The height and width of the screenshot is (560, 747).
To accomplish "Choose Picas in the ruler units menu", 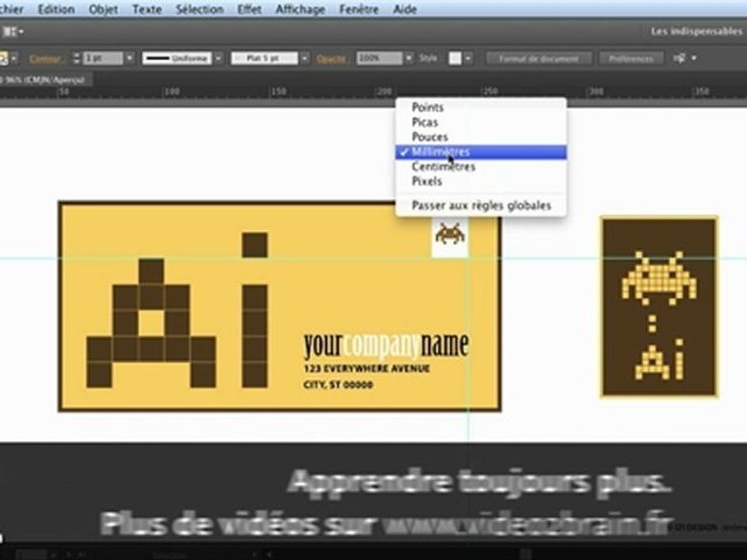I will point(481,122).
